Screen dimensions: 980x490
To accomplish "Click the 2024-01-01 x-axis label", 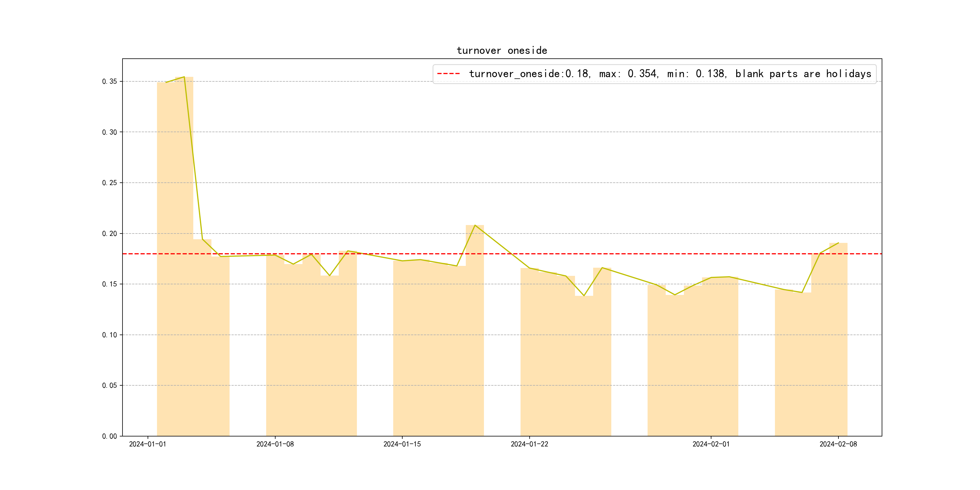I will (148, 444).
